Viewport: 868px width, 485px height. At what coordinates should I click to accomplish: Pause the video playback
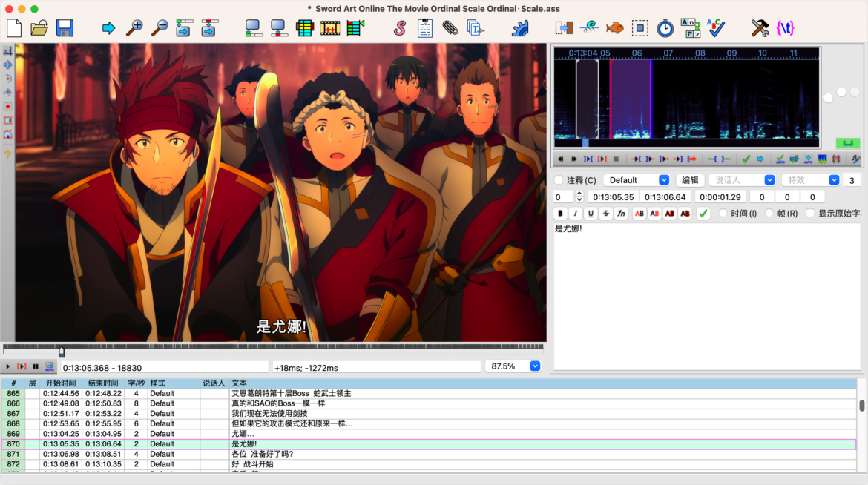[36, 366]
